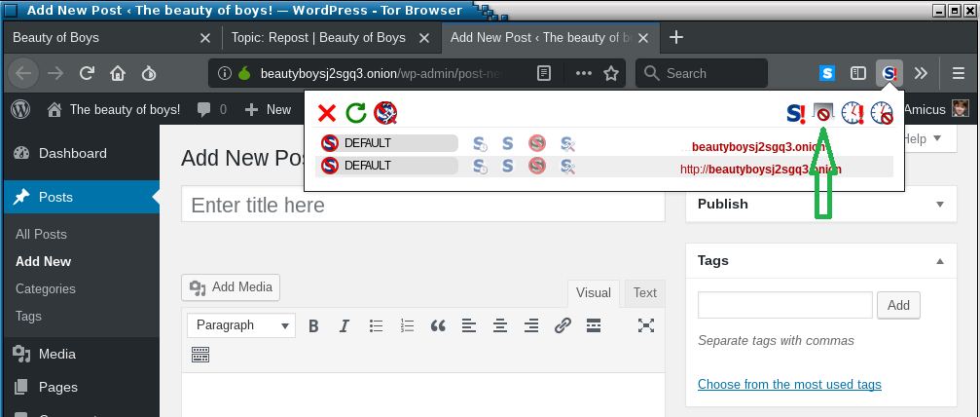Image resolution: width=980 pixels, height=417 pixels.
Task: Click temporarily trust all on page icon
Action: click(853, 113)
